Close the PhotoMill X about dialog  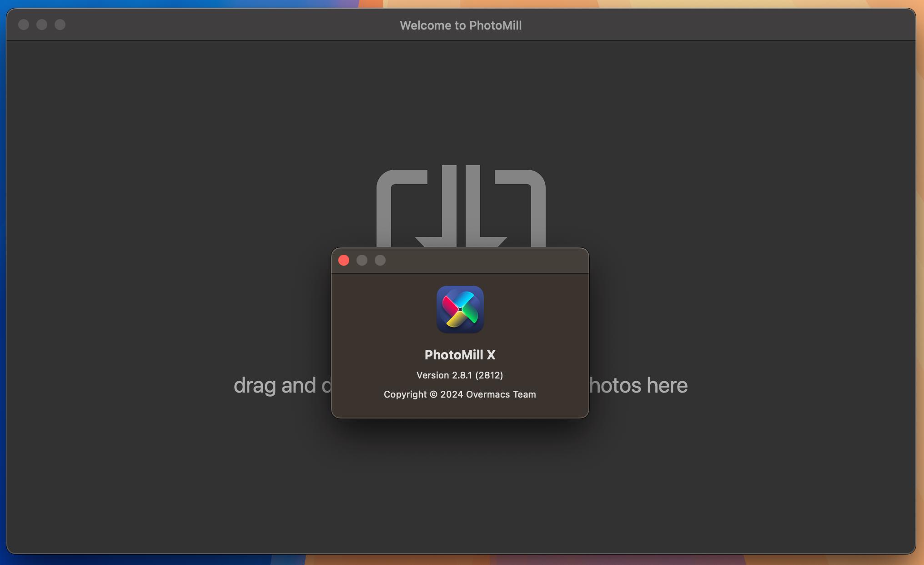click(x=344, y=260)
